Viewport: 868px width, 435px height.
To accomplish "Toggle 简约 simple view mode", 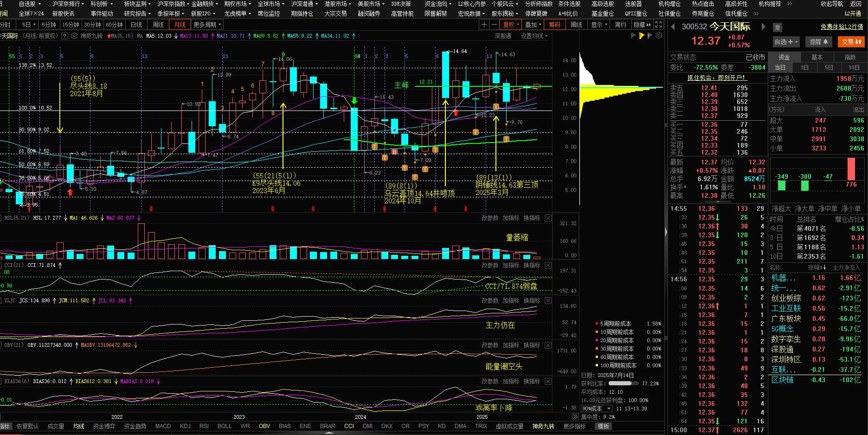I will [620, 25].
